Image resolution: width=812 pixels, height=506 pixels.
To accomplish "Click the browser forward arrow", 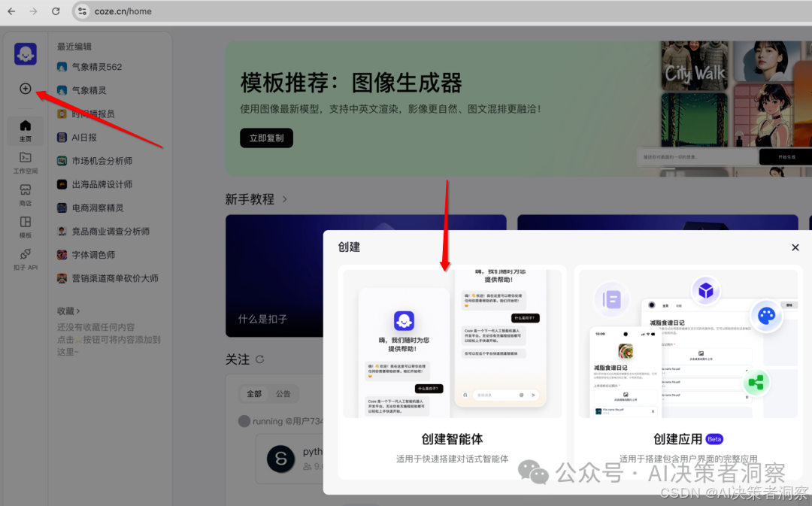I will (x=34, y=11).
